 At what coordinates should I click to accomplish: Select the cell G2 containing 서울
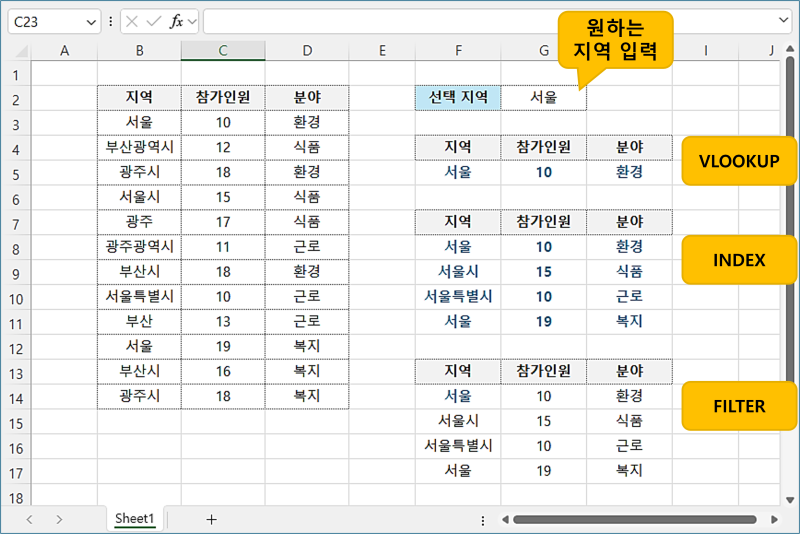click(543, 98)
